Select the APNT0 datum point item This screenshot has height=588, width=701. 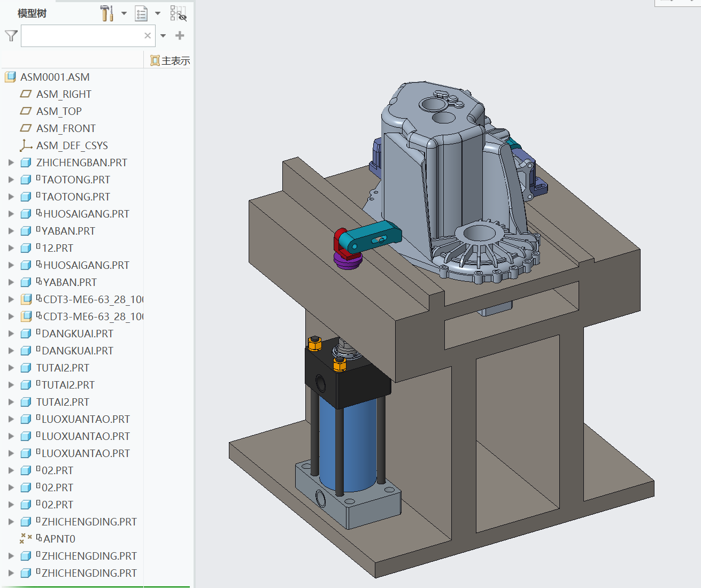[59, 539]
